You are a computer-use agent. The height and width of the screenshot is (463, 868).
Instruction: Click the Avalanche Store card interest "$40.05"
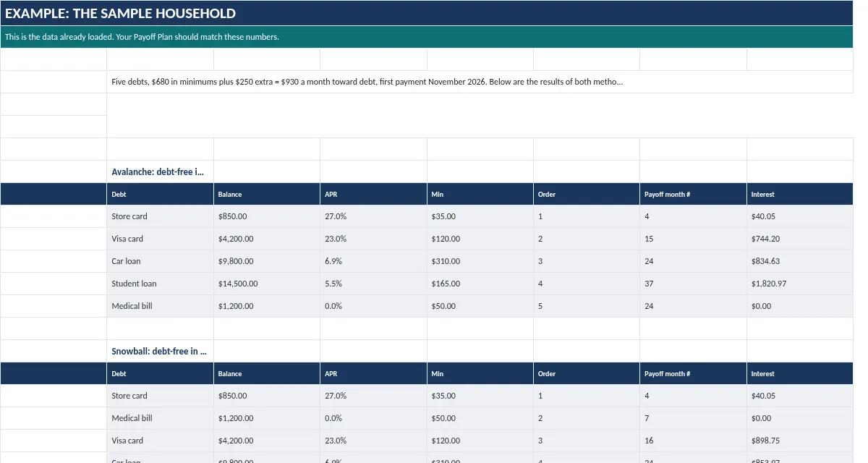coord(800,216)
